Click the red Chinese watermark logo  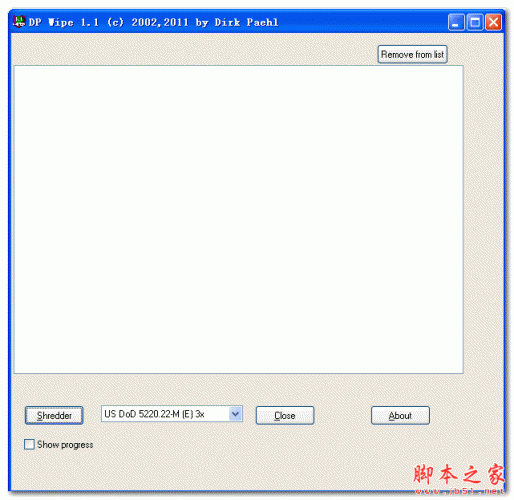tap(459, 474)
